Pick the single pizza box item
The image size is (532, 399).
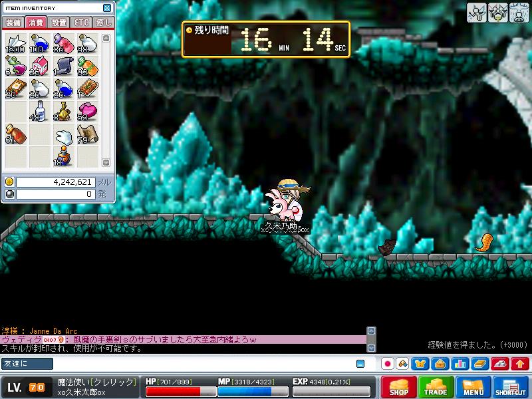click(88, 89)
